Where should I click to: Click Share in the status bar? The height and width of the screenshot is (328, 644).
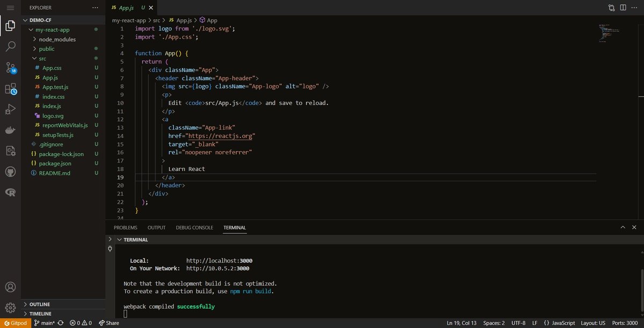(x=109, y=323)
